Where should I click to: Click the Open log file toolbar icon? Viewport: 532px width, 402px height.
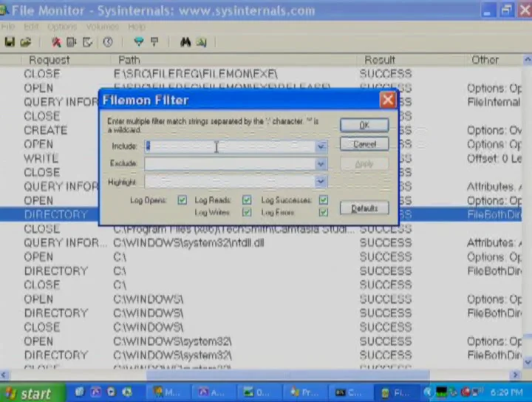26,42
